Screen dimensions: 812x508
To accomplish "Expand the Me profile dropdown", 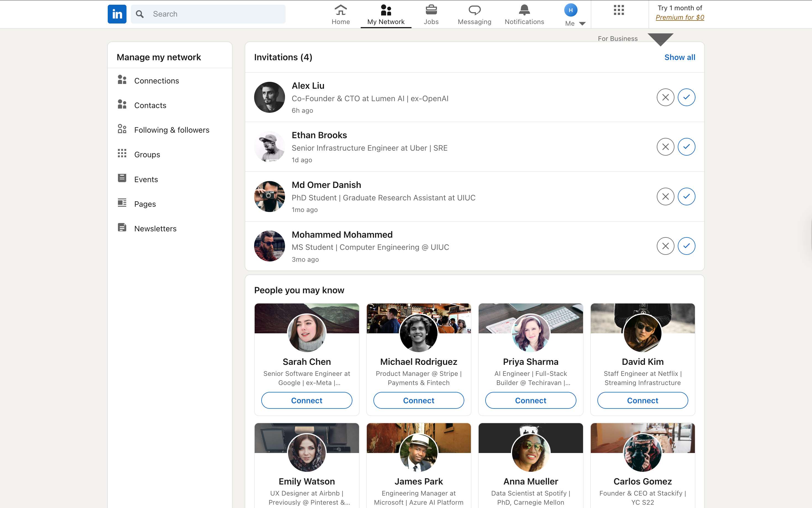I will pyautogui.click(x=575, y=23).
